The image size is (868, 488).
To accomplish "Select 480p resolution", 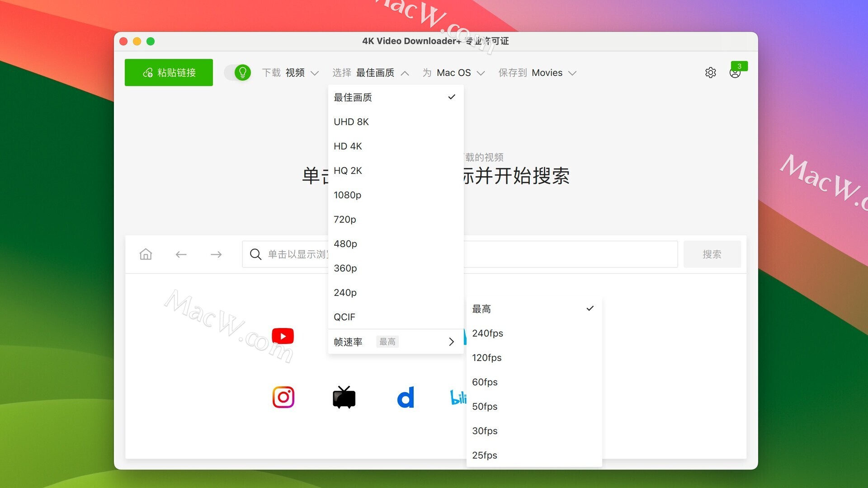I will (x=396, y=244).
